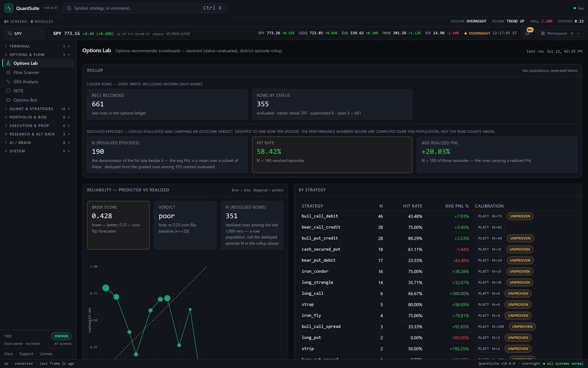588x368 pixels.
Task: Click the UNPROVEN badge on iron_condor row
Action: [x=520, y=271]
